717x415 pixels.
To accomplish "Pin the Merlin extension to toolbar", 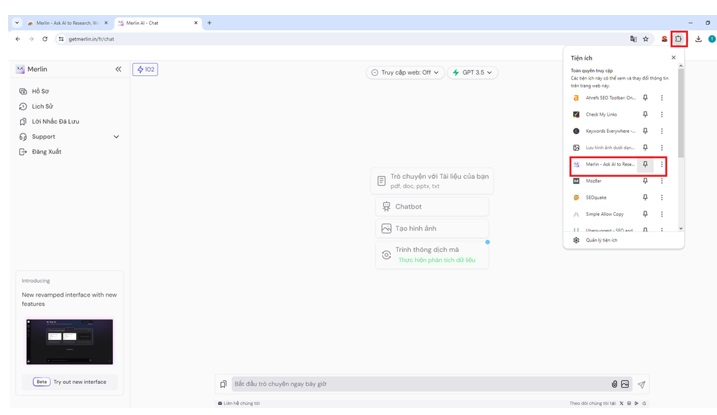I will 645,164.
